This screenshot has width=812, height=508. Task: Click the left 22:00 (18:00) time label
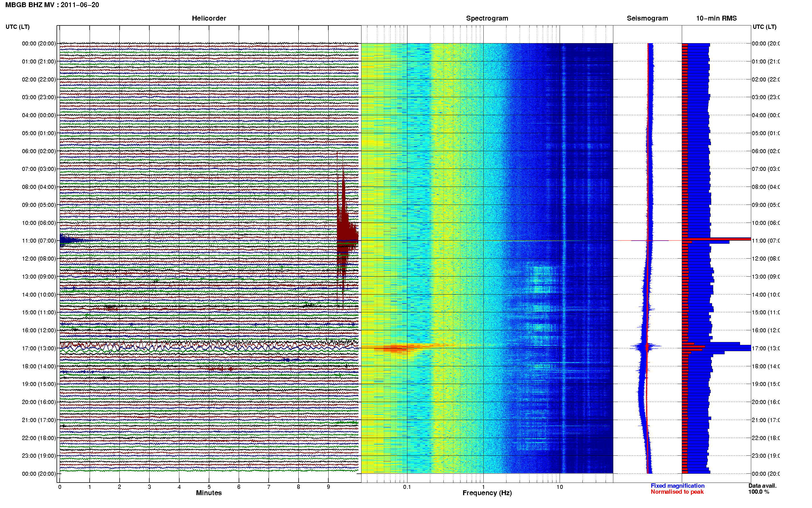tap(39, 438)
